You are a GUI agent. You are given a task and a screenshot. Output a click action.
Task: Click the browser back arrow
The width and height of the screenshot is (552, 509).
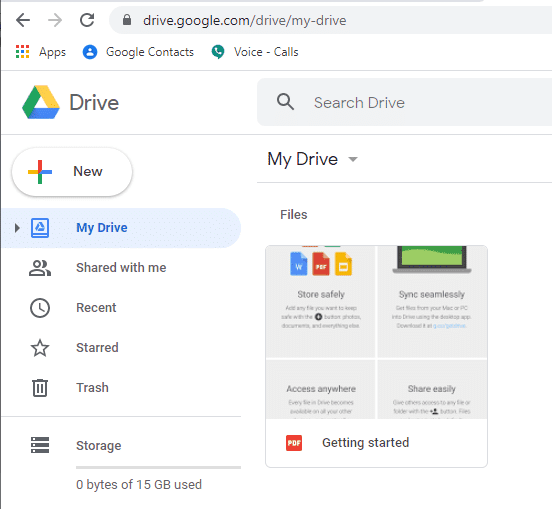click(23, 20)
